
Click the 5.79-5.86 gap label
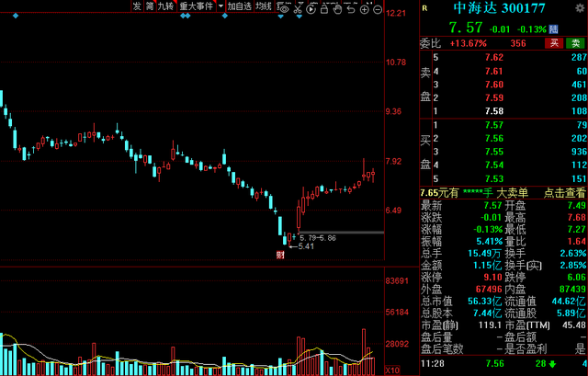[318, 238]
